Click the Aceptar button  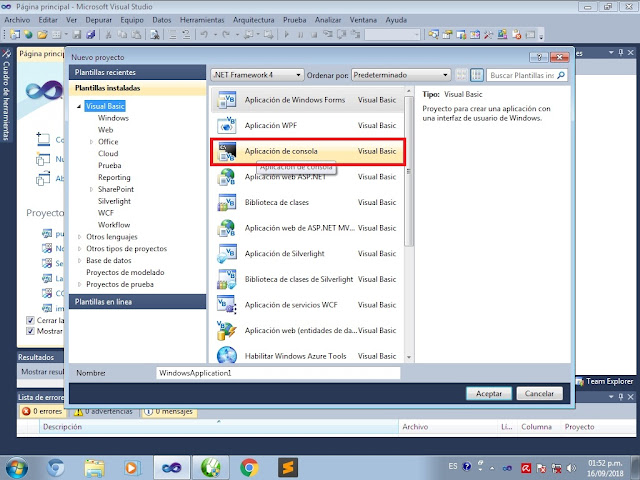pos(489,393)
